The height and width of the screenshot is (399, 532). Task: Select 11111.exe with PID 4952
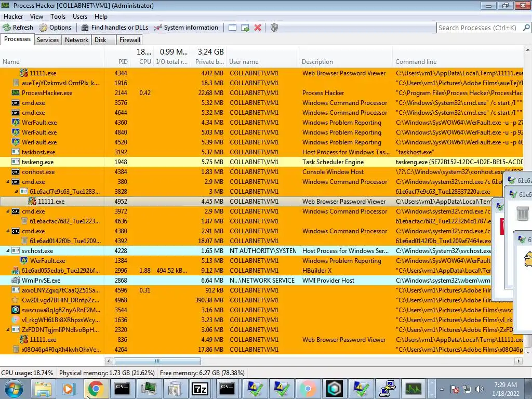[x=246, y=201]
